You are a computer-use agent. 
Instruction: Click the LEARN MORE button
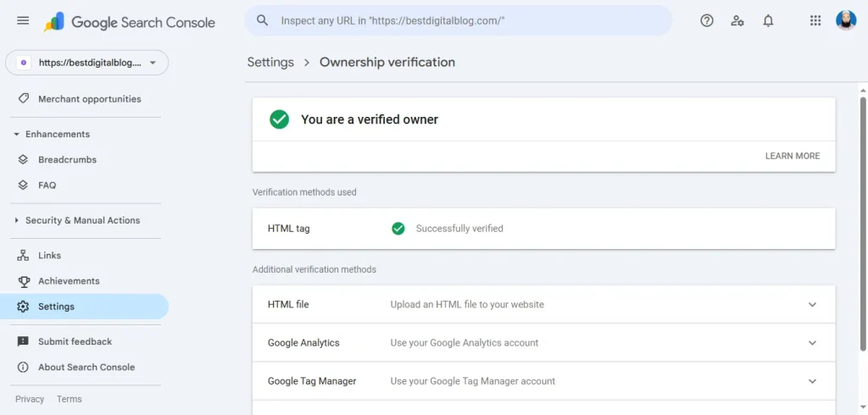[x=792, y=156]
